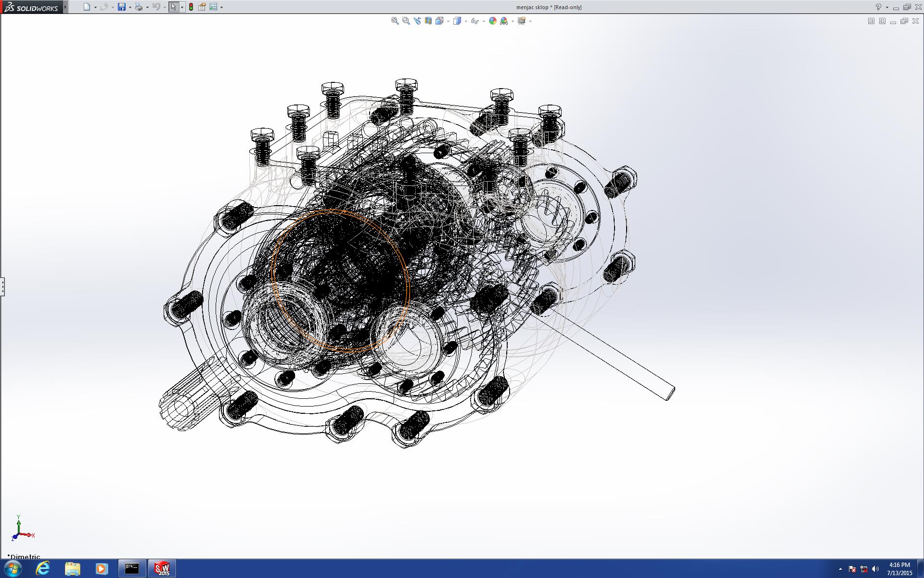Screen dimensions: 924x578
Task: Open Internet Explorer from taskbar
Action: [x=42, y=568]
